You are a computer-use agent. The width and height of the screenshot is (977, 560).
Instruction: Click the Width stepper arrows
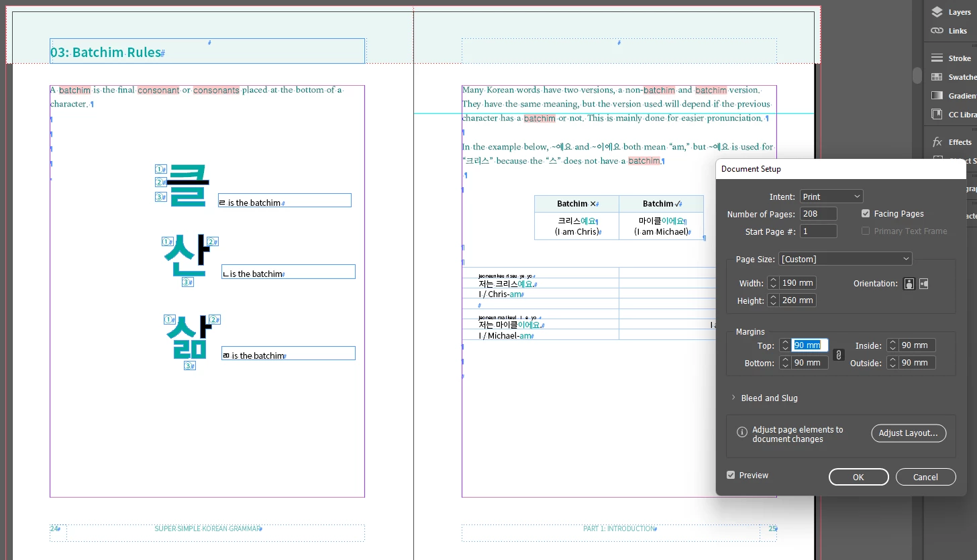(x=773, y=283)
